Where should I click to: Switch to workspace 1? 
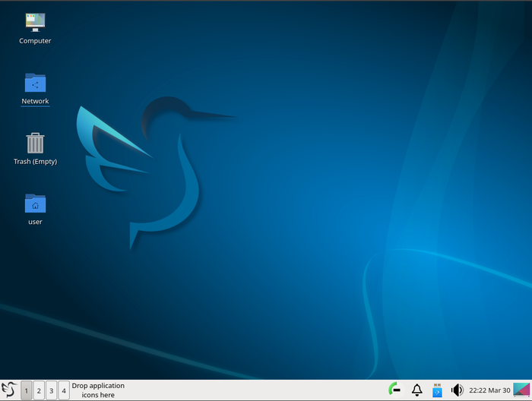[x=26, y=391]
